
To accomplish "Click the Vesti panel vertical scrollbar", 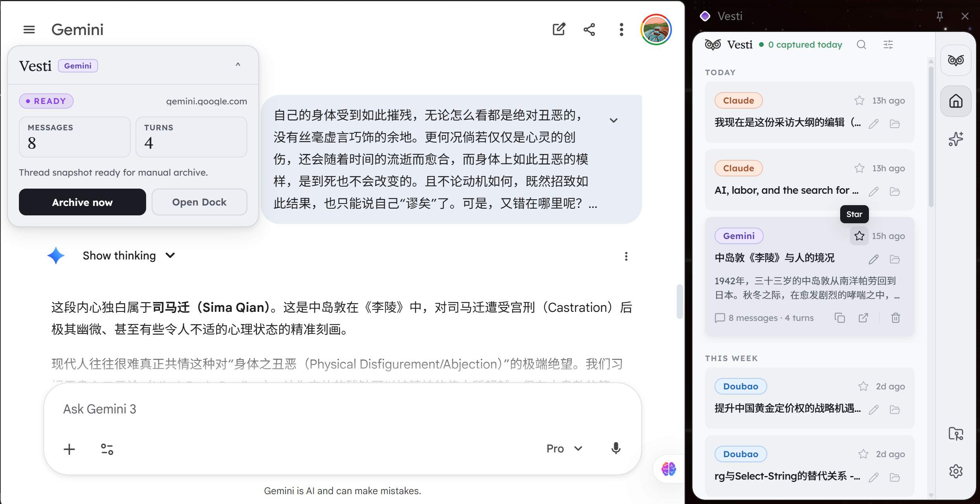I will pos(931,137).
